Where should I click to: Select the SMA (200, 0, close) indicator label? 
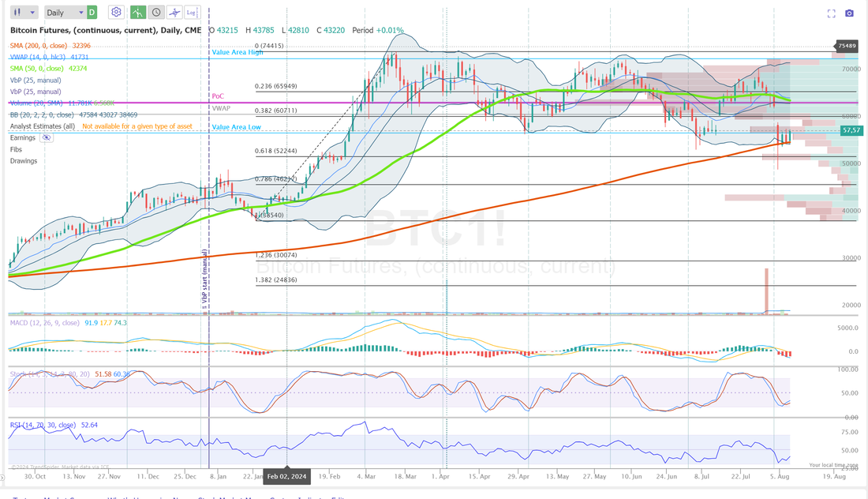click(38, 46)
